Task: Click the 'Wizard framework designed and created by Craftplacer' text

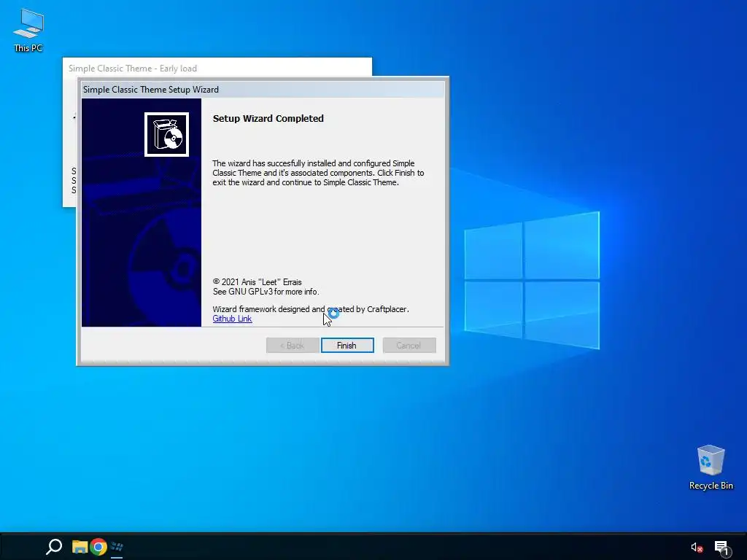Action: click(x=311, y=309)
